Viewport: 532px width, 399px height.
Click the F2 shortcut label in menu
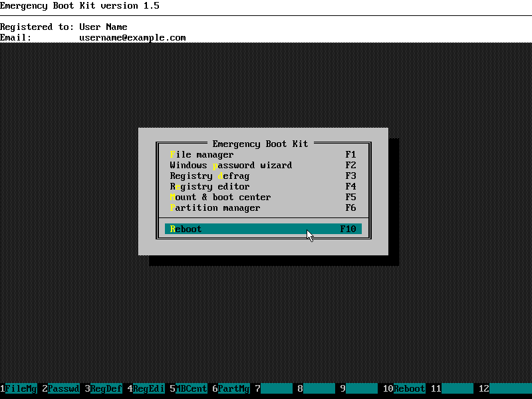point(351,165)
